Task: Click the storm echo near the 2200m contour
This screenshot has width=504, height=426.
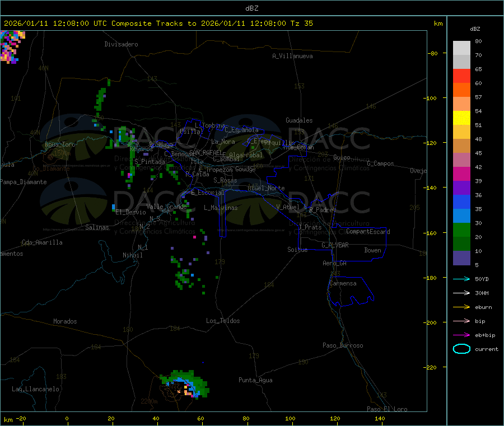Action: click(185, 384)
